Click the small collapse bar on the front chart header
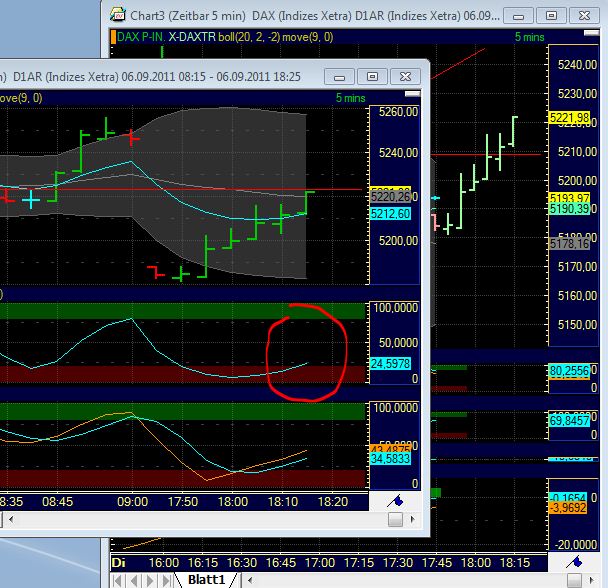 [412, 94]
